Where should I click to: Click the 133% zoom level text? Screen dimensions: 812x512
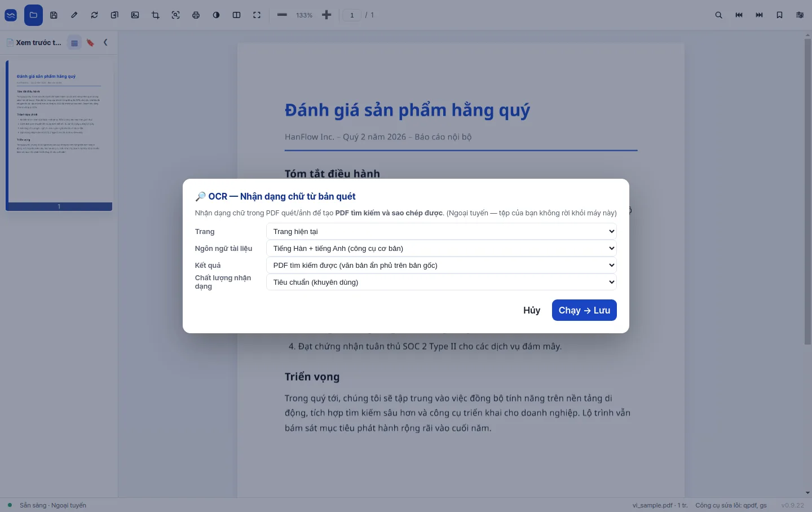[304, 15]
